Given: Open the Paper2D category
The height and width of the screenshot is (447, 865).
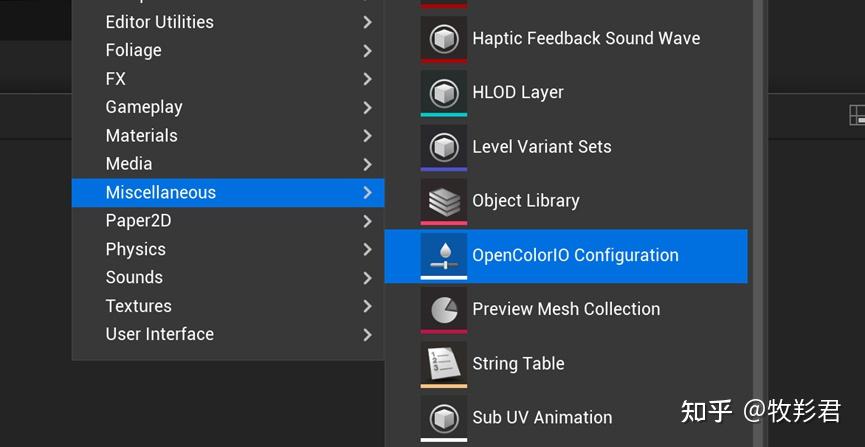Looking at the screenshot, I should tap(141, 220).
